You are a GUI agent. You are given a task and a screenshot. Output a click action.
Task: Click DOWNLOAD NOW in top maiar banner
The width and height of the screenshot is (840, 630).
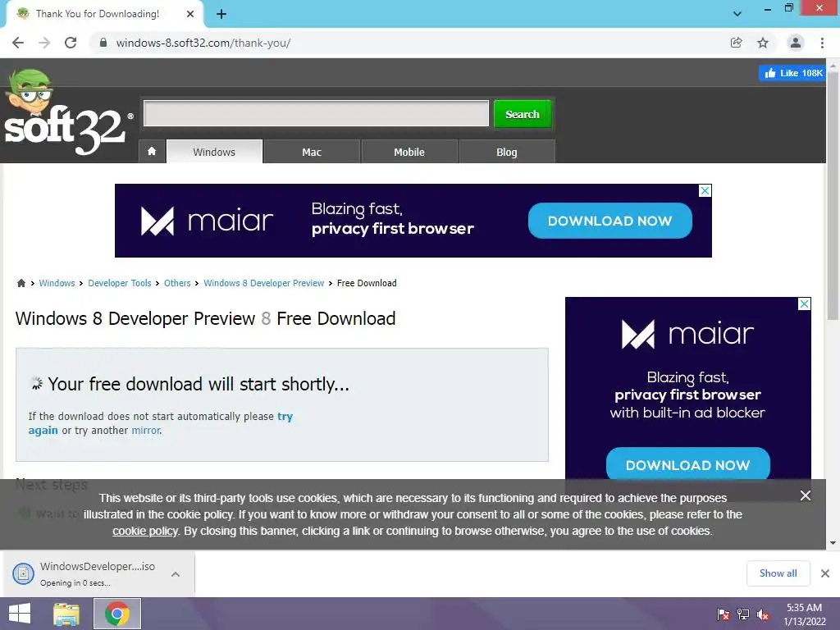pyautogui.click(x=609, y=221)
